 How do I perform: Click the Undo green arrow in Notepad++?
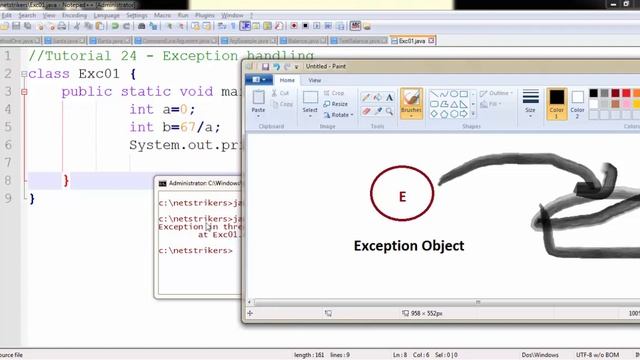(115, 26)
